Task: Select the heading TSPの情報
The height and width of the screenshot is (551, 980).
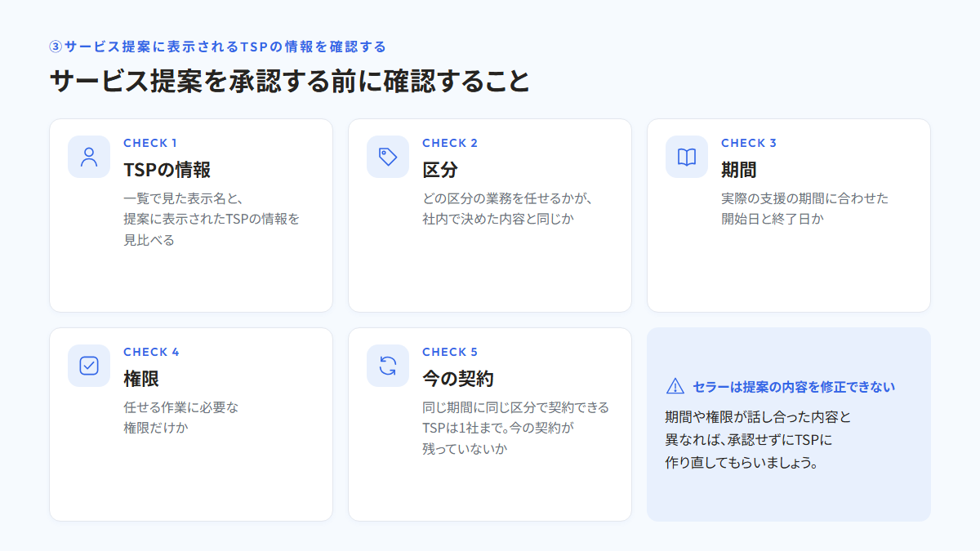Action: pos(167,170)
